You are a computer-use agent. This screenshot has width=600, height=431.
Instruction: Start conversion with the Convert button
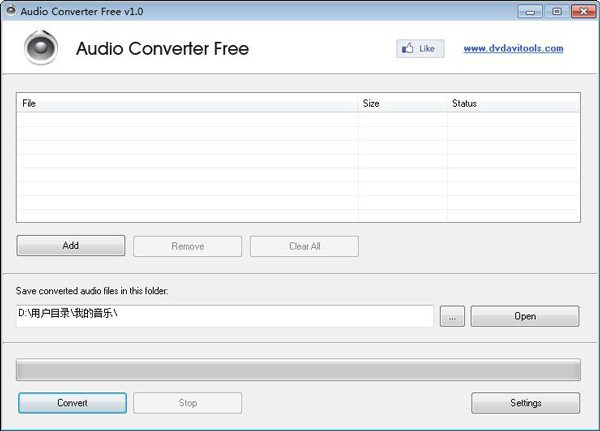pyautogui.click(x=72, y=403)
